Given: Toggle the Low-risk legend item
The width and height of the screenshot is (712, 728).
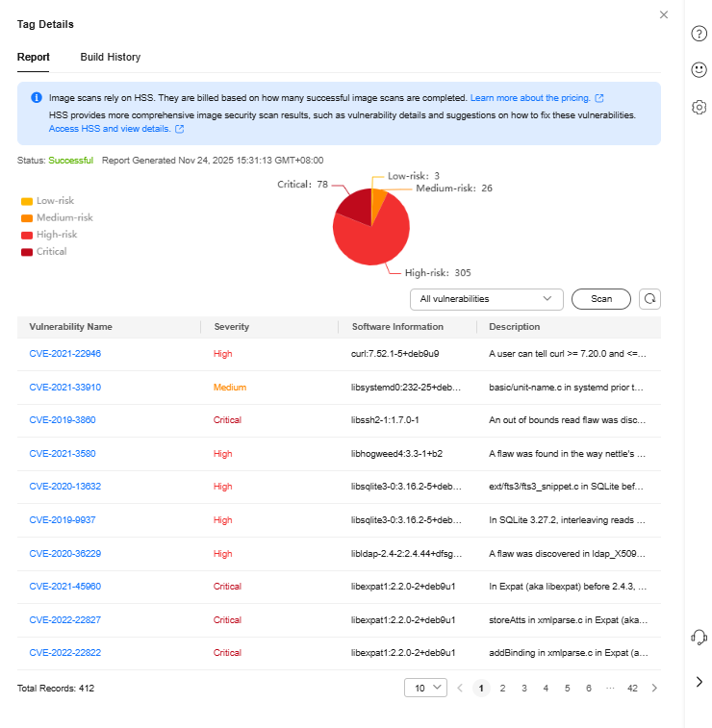Looking at the screenshot, I should [47, 201].
